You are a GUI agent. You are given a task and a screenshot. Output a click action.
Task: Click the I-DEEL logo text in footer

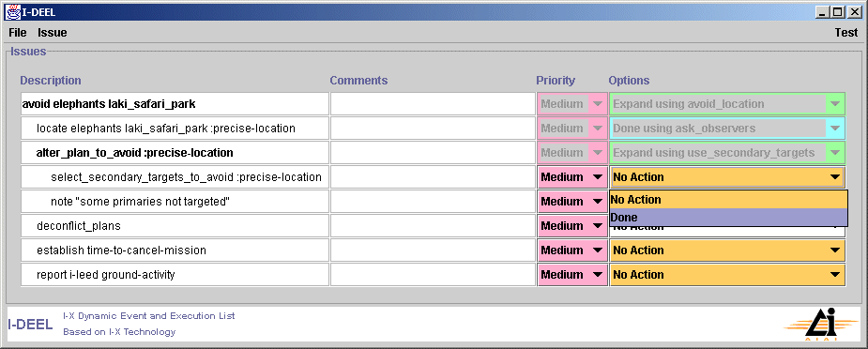30,324
